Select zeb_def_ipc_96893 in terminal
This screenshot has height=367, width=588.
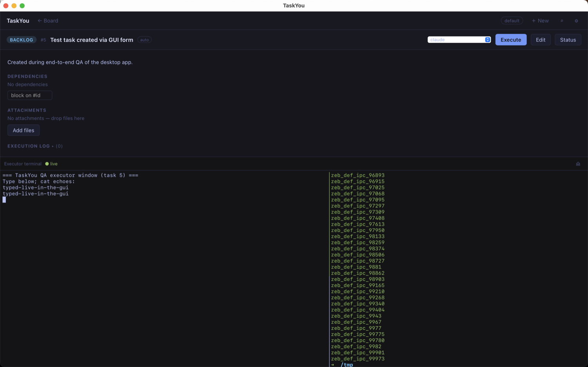[358, 175]
